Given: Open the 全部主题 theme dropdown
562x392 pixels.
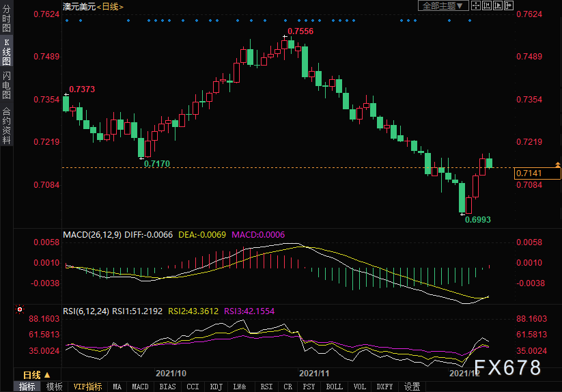Looking at the screenshot, I should click(442, 5).
